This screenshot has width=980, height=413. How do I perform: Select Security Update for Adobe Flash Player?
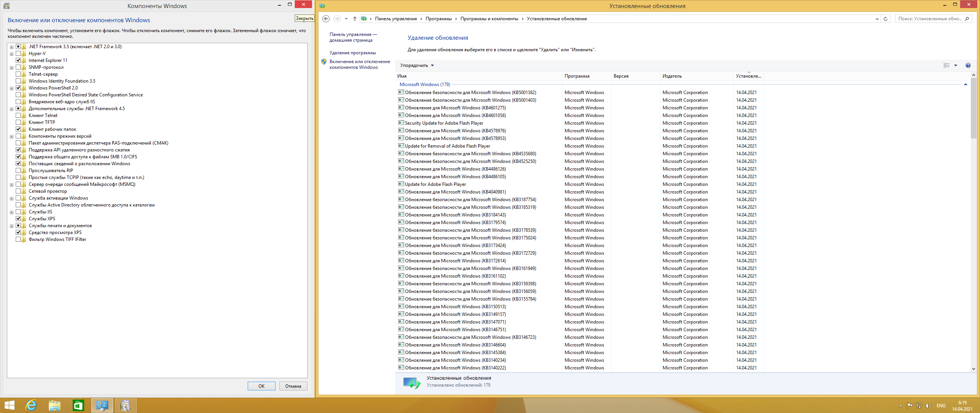(444, 123)
